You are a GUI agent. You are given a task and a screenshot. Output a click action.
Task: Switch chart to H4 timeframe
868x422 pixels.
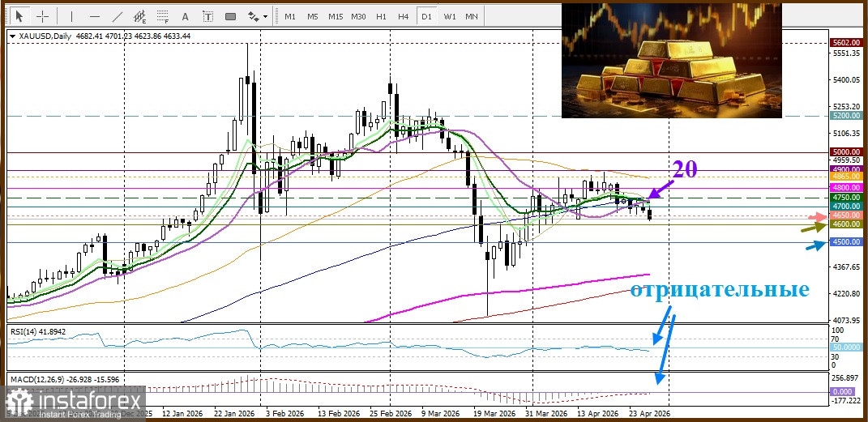403,16
